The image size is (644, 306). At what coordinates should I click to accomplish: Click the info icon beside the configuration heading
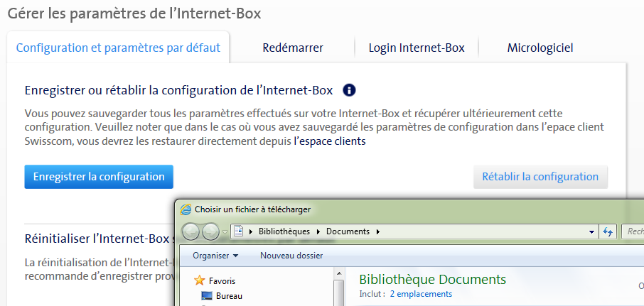coord(349,90)
